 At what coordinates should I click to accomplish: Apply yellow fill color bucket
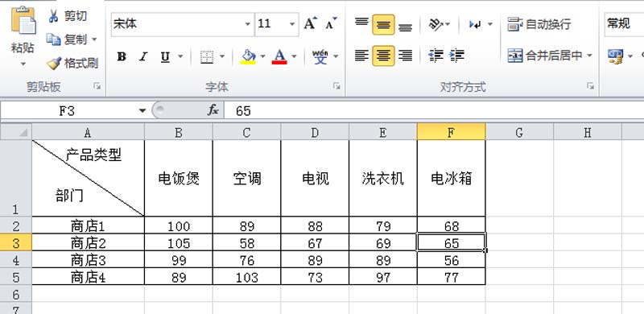249,56
